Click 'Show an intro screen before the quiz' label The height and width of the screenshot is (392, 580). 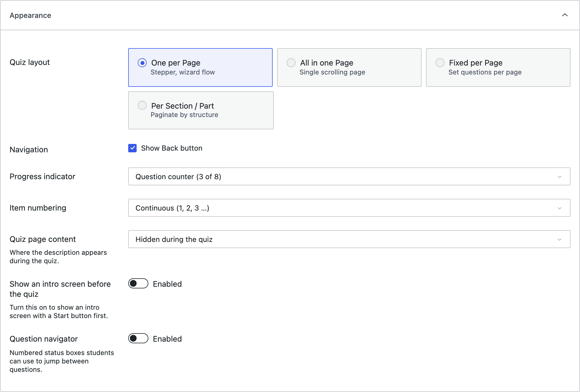coord(60,289)
